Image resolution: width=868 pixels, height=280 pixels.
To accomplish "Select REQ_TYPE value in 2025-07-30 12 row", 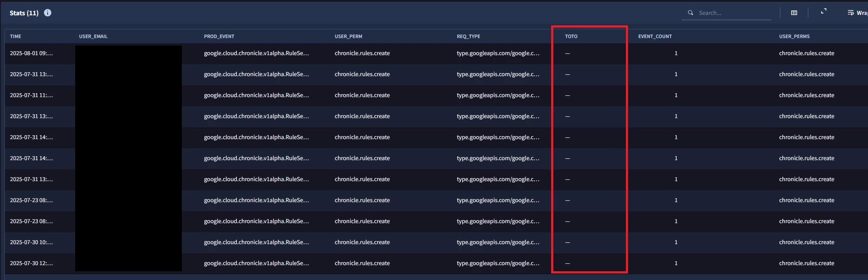I will (498, 263).
